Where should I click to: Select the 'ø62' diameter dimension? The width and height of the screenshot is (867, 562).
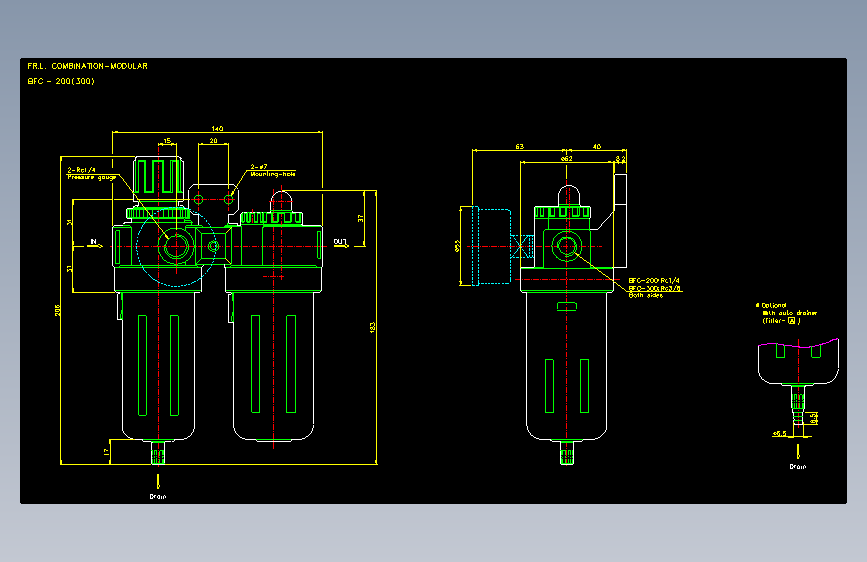566,159
